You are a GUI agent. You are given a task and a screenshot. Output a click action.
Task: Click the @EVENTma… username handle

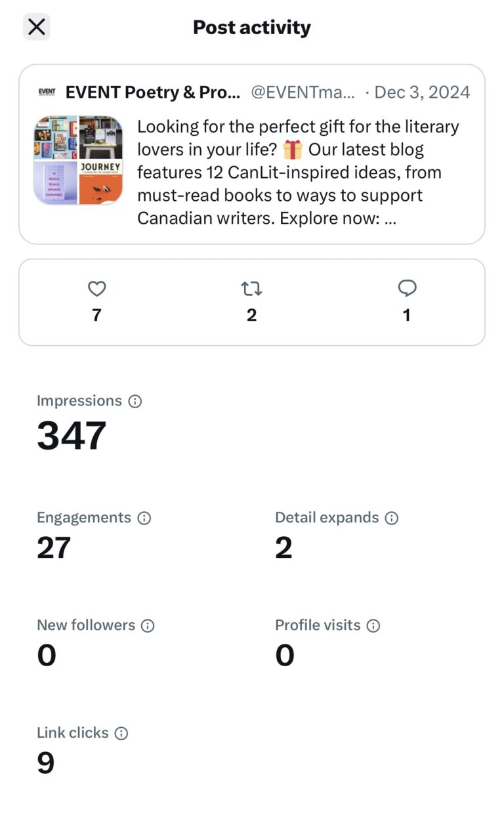303,93
